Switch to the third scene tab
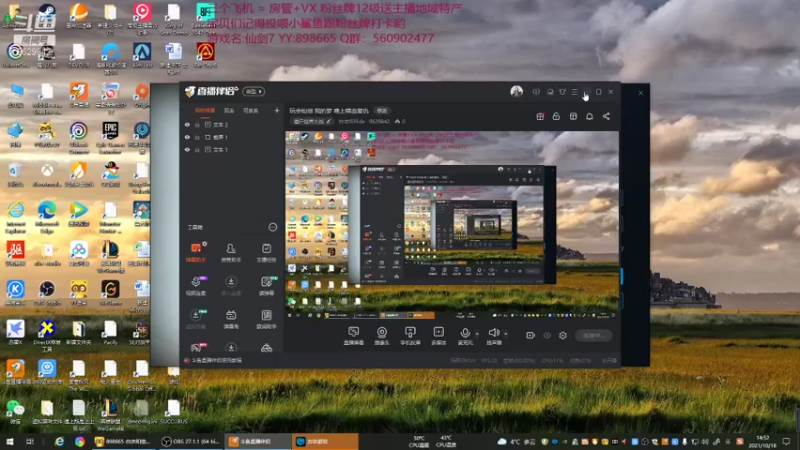The image size is (800, 450). [x=251, y=110]
